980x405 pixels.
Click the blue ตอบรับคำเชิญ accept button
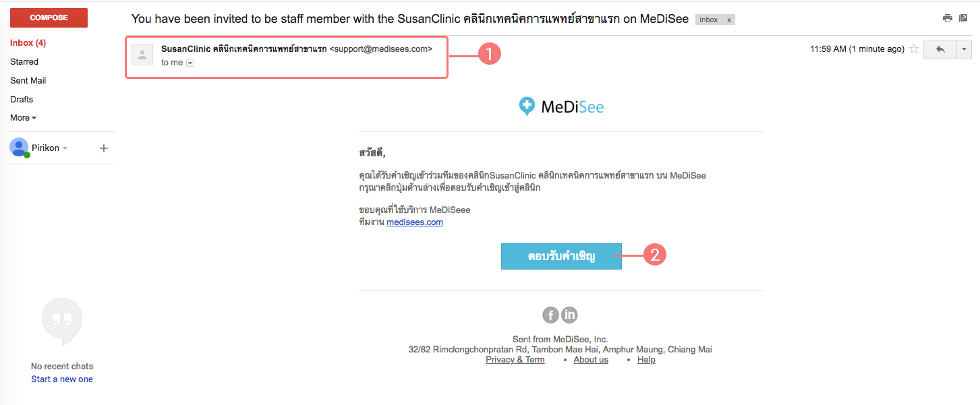tap(561, 256)
